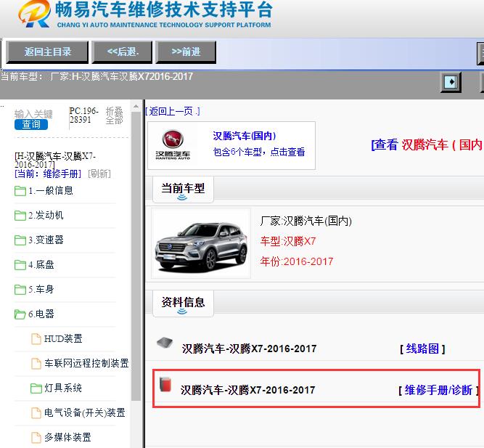Go forward with >>前进 button
The image size is (484, 448).
[x=186, y=52]
